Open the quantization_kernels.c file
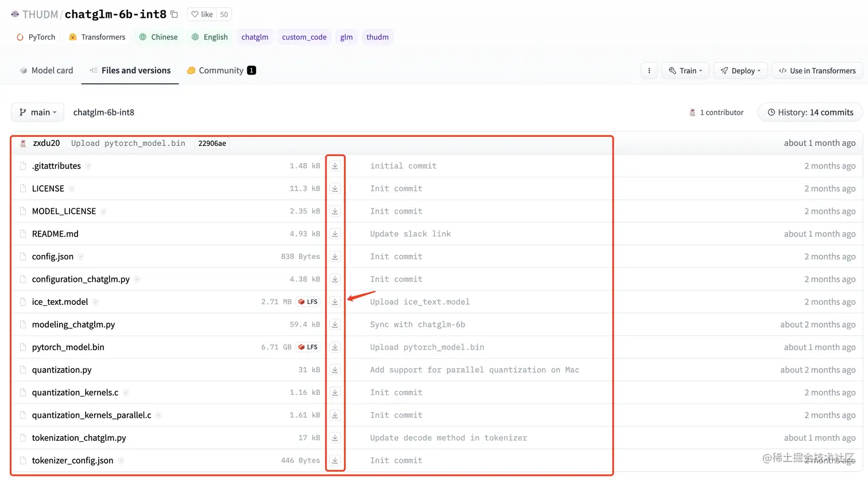Image resolution: width=868 pixels, height=477 pixels. pos(75,393)
